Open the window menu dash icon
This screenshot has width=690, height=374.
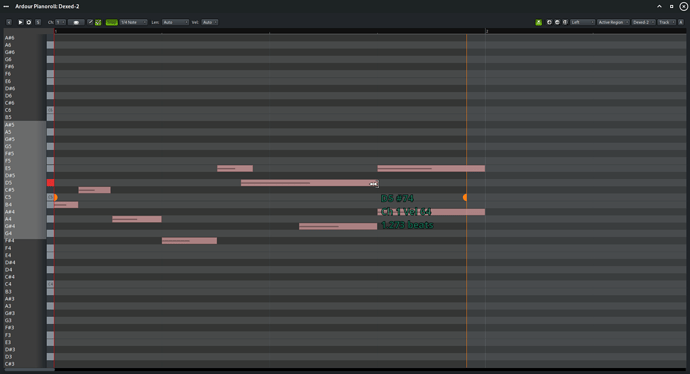pos(6,7)
